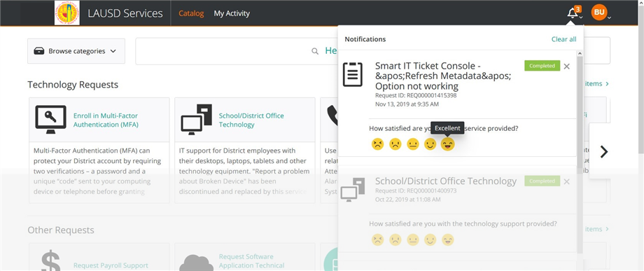
Task: Click the Technology Requests section heading
Action: 73,85
